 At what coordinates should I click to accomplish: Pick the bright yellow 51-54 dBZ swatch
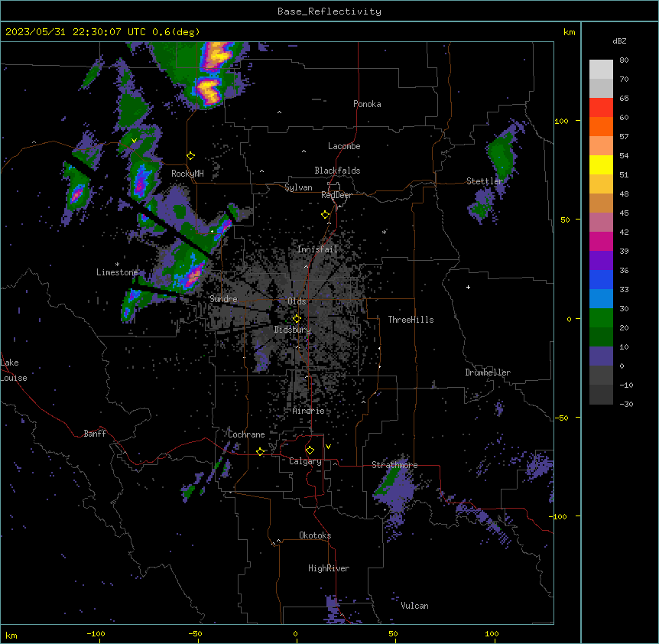[x=601, y=164]
